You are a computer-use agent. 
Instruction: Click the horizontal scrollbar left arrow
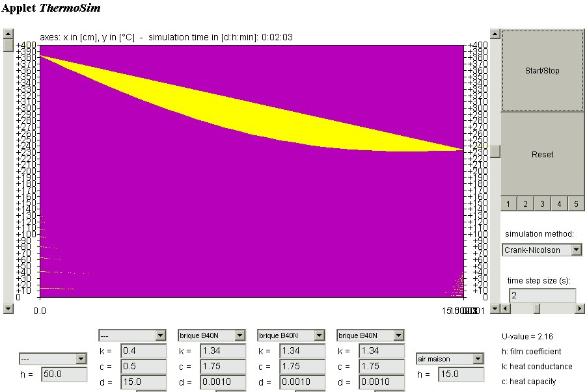point(506,309)
